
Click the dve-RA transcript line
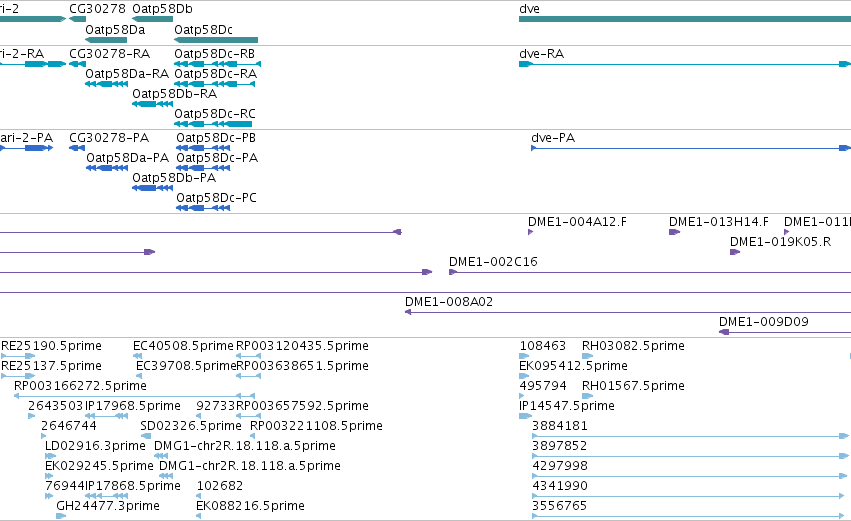pos(685,64)
